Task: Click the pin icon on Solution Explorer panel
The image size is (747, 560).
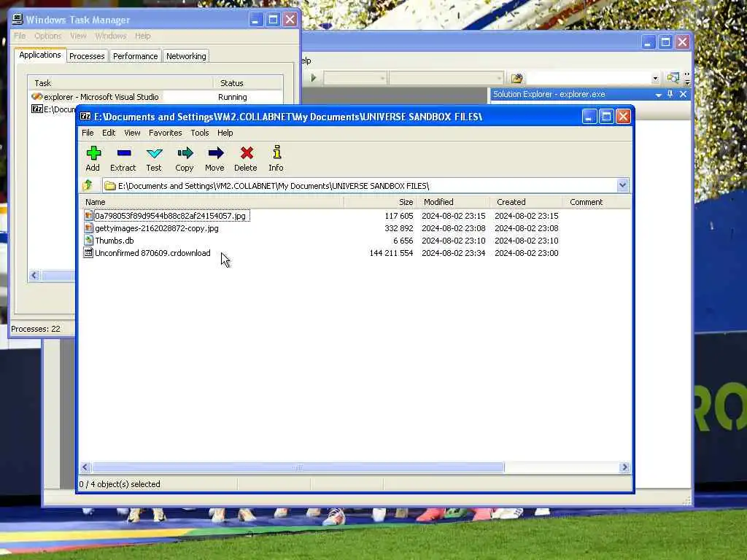Action: coord(670,94)
